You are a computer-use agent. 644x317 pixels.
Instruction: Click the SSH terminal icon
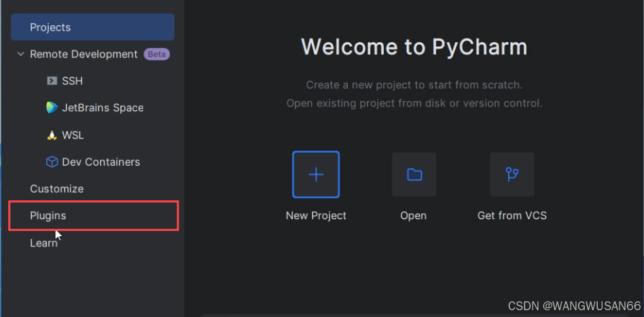52,81
